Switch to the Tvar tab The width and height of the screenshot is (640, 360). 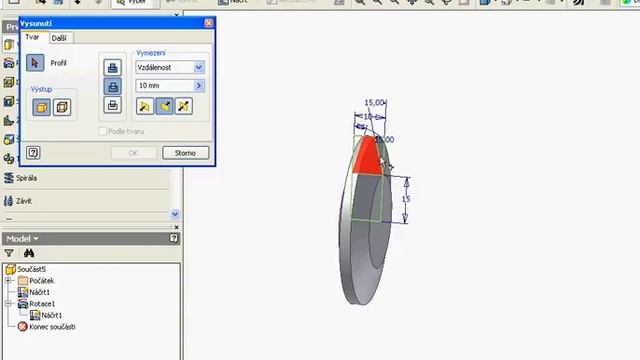(32, 37)
